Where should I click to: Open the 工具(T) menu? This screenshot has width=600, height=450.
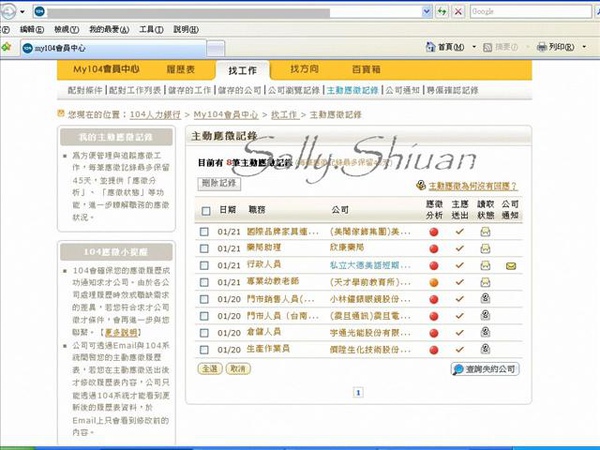click(x=151, y=29)
